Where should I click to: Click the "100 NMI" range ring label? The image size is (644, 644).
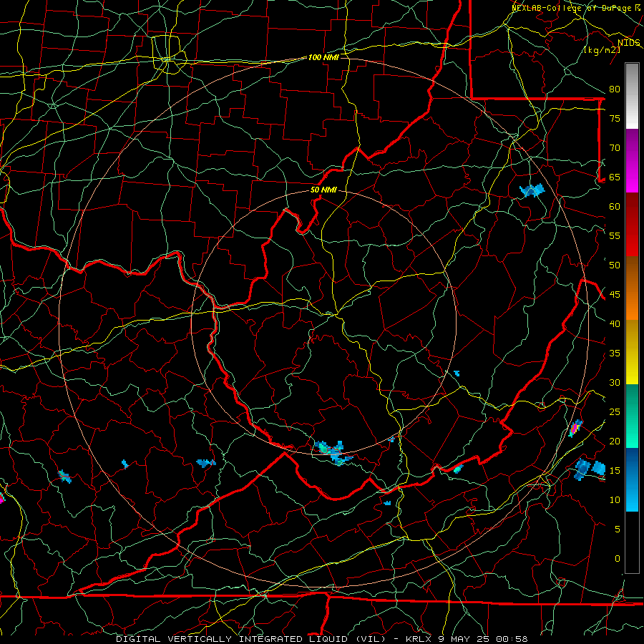(323, 57)
